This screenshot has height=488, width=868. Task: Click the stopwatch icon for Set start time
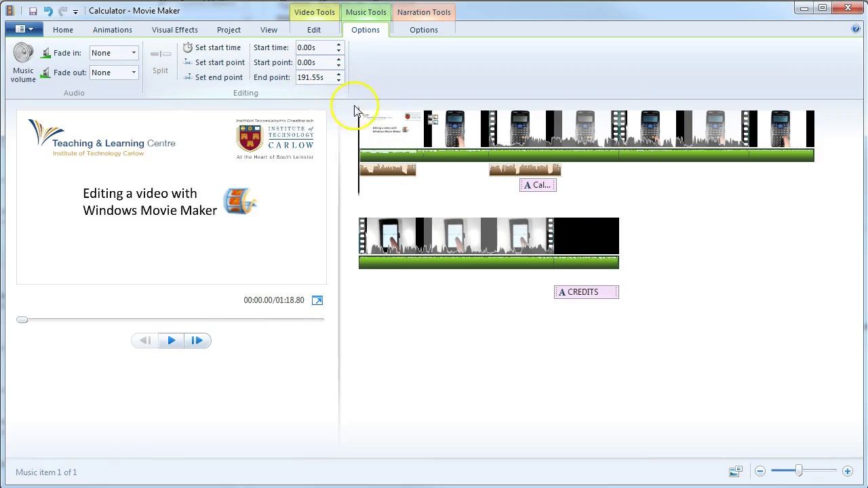click(188, 47)
